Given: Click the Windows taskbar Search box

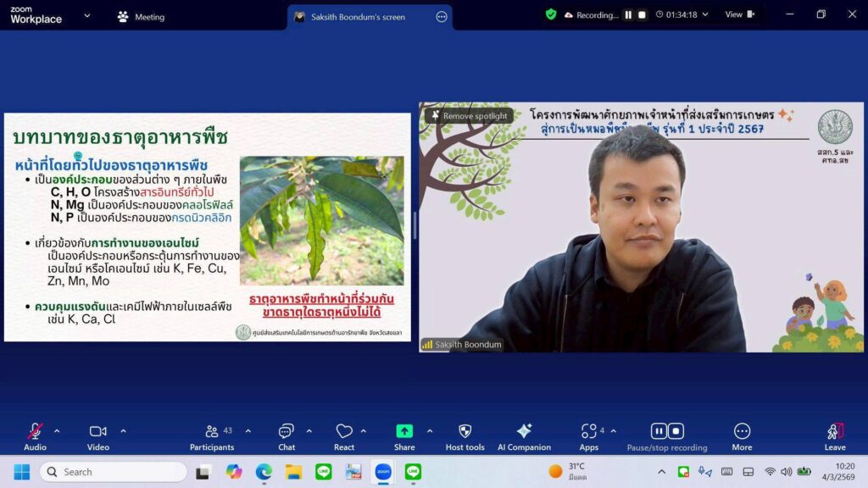Looking at the screenshot, I should coord(113,472).
